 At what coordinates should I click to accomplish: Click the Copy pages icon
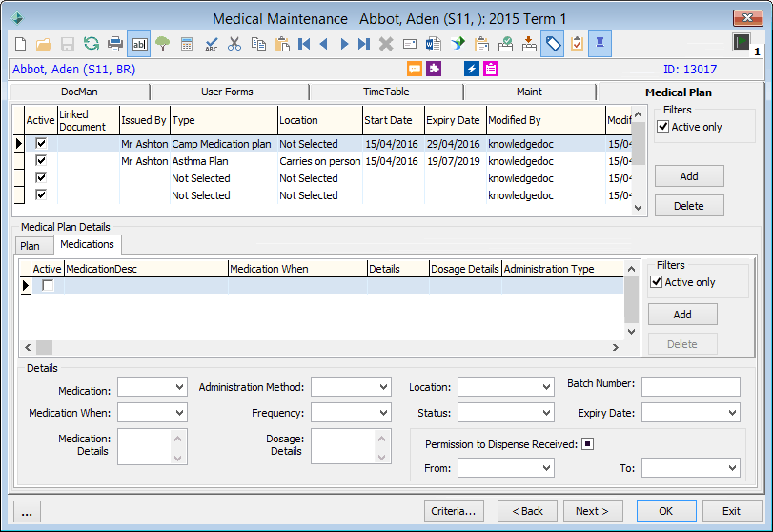click(x=258, y=44)
